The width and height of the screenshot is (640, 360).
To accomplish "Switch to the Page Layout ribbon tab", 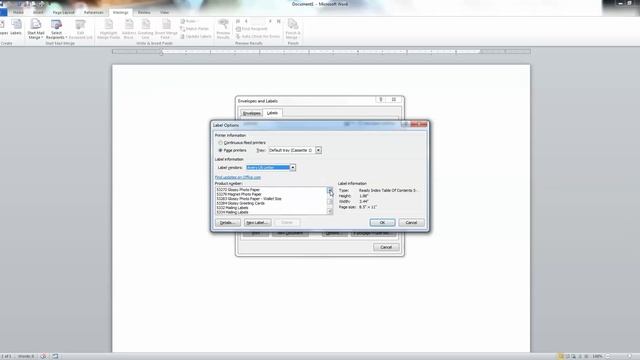I will (63, 13).
